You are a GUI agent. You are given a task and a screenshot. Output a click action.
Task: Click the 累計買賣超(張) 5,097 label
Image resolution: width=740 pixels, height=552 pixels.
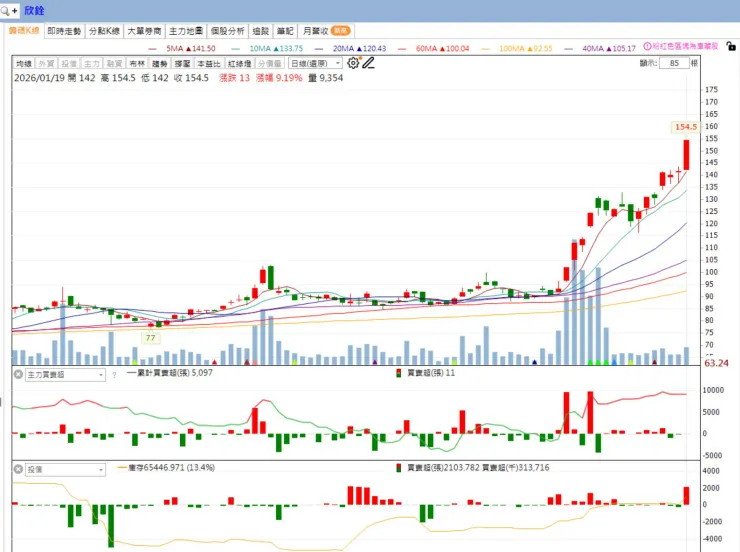point(169,373)
